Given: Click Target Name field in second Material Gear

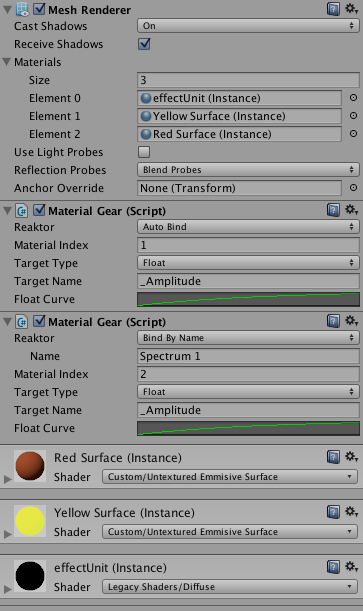Looking at the screenshot, I should pyautogui.click(x=248, y=410).
